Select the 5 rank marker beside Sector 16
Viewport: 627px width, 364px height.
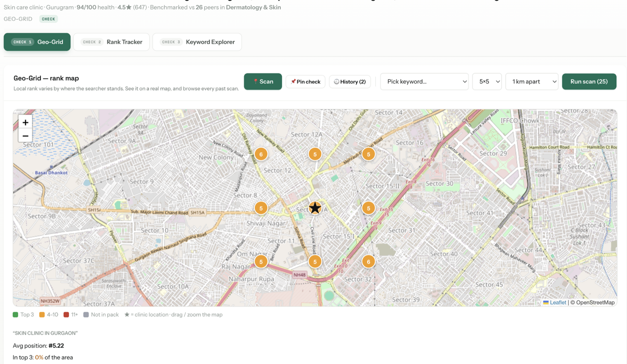click(369, 154)
